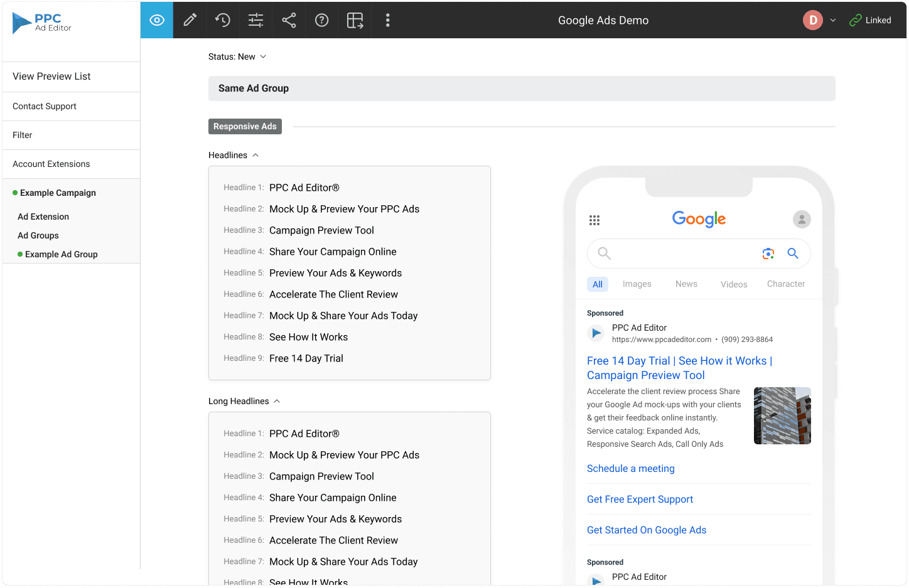Click Long Headlines row 'Mock Up & Share Your Ads Today'
The height and width of the screenshot is (588, 909).
point(343,562)
